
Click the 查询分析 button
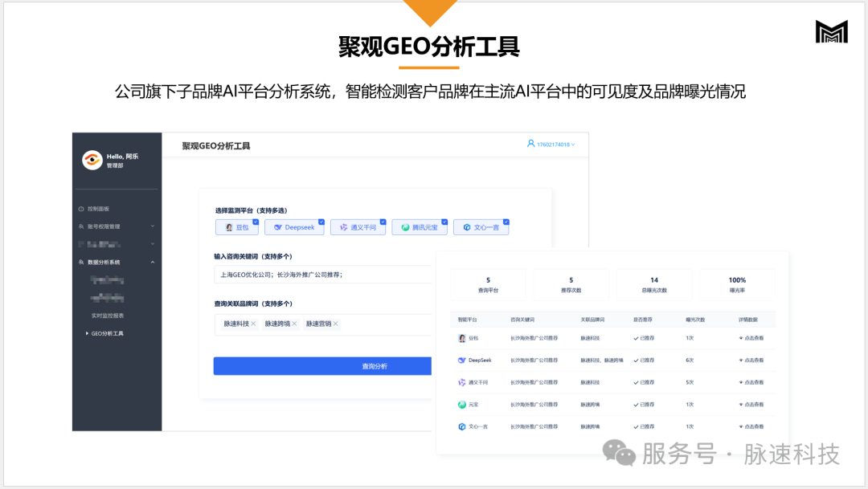[x=322, y=366]
